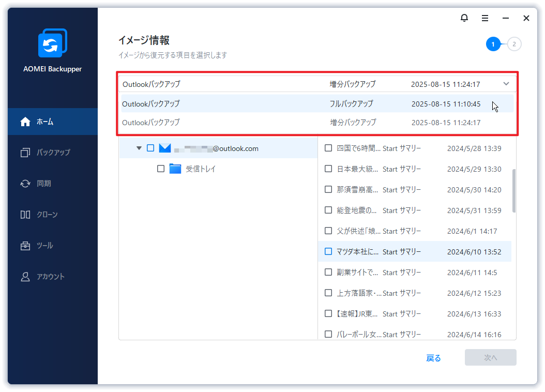
Task: Click the date 2024/5/31 13:59
Action: [x=474, y=210]
